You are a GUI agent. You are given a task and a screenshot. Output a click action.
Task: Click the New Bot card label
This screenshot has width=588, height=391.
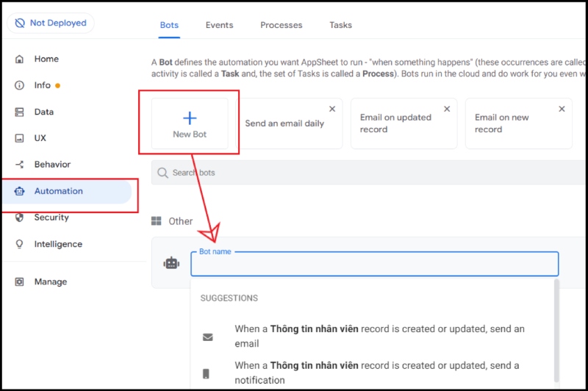[190, 134]
